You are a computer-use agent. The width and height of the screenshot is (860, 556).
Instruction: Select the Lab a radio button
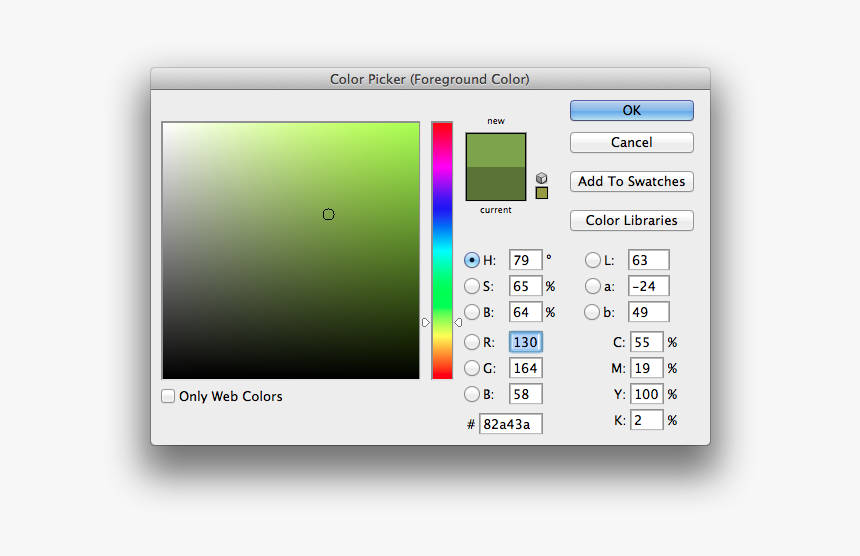(592, 286)
